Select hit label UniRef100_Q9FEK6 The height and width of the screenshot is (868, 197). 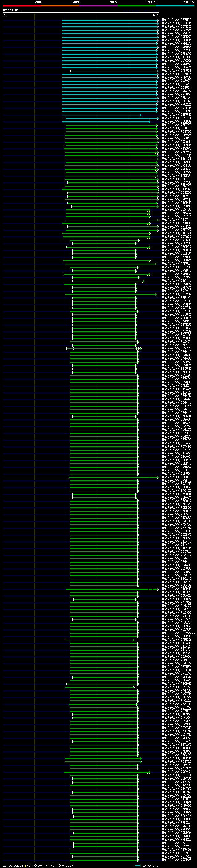176,640
